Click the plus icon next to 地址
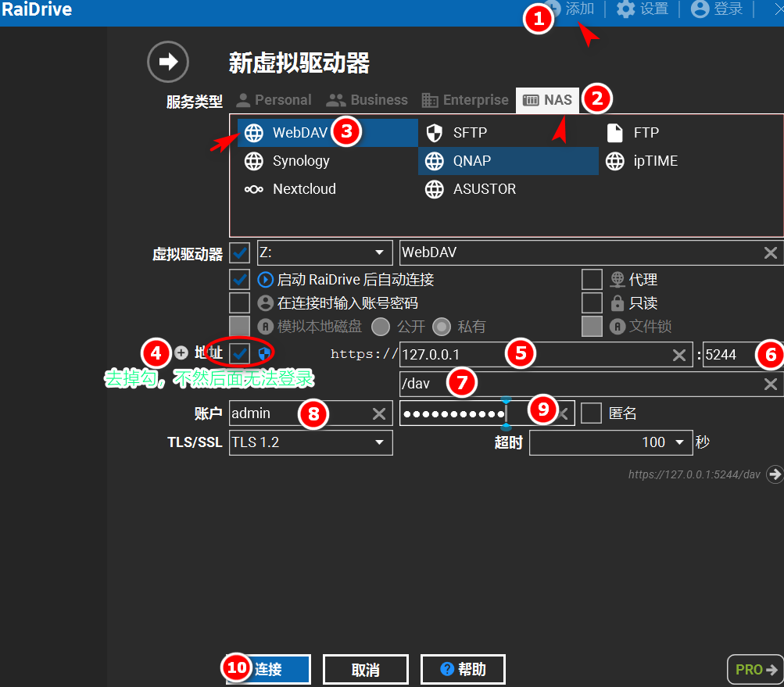 click(181, 353)
